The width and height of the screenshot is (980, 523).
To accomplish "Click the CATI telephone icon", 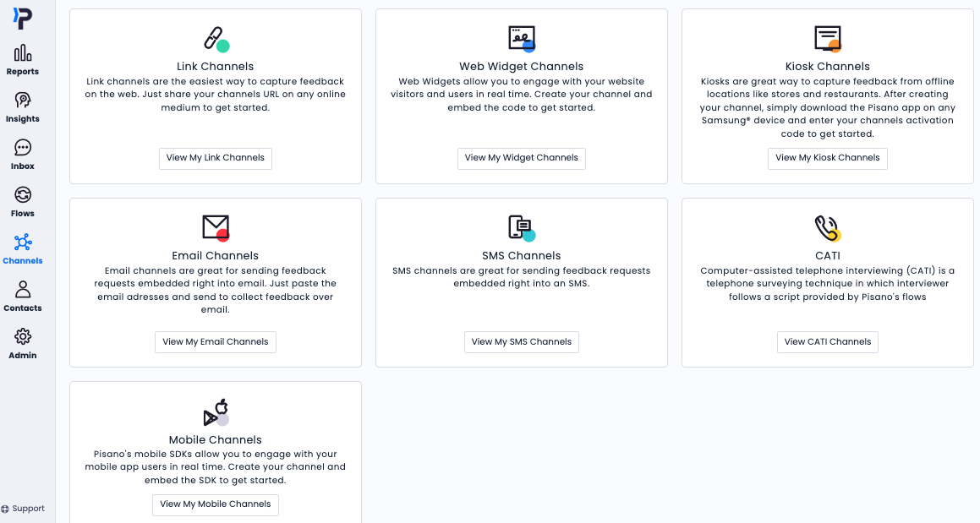I will pyautogui.click(x=827, y=227).
